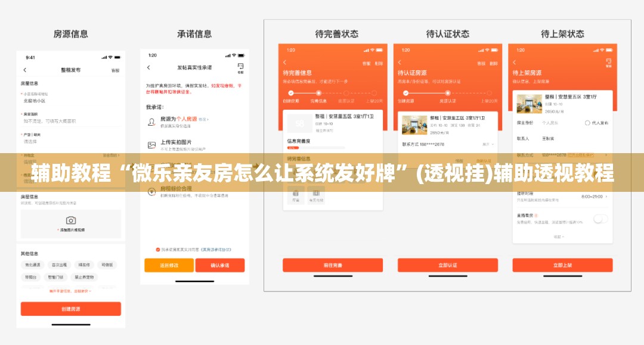644x345 pixels.
Task: Select the 代人发布 radio option
Action: pos(587,123)
